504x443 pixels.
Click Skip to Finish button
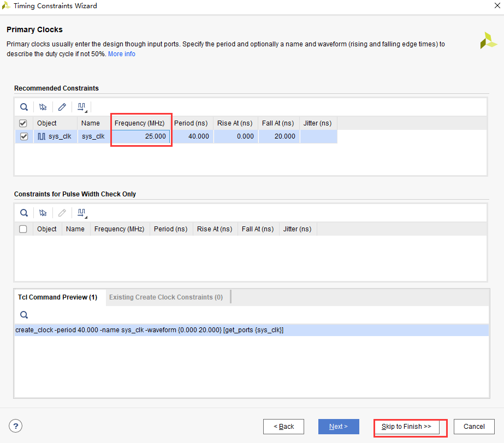click(407, 427)
